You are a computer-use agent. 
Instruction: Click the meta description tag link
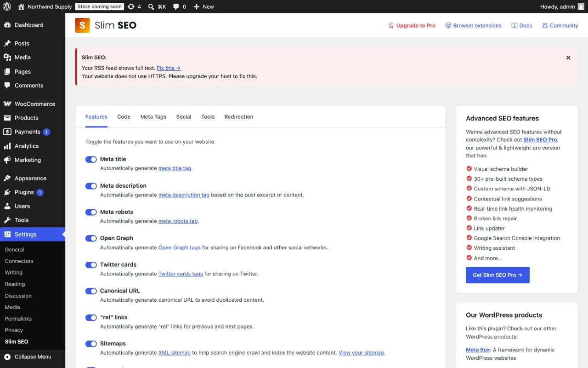coord(184,195)
